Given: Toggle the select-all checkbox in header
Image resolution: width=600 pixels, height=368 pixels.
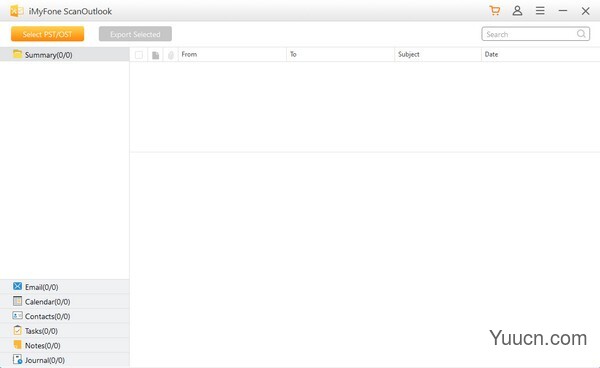Looking at the screenshot, I should pos(139,55).
